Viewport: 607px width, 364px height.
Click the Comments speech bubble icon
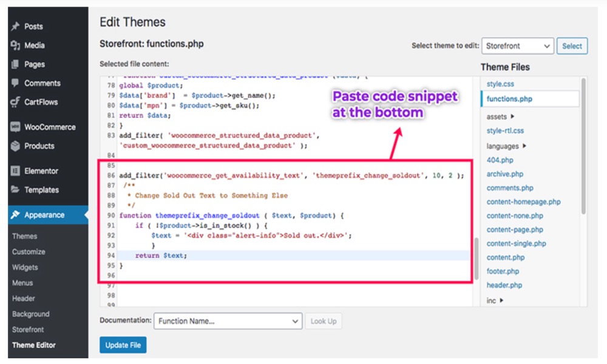click(16, 83)
